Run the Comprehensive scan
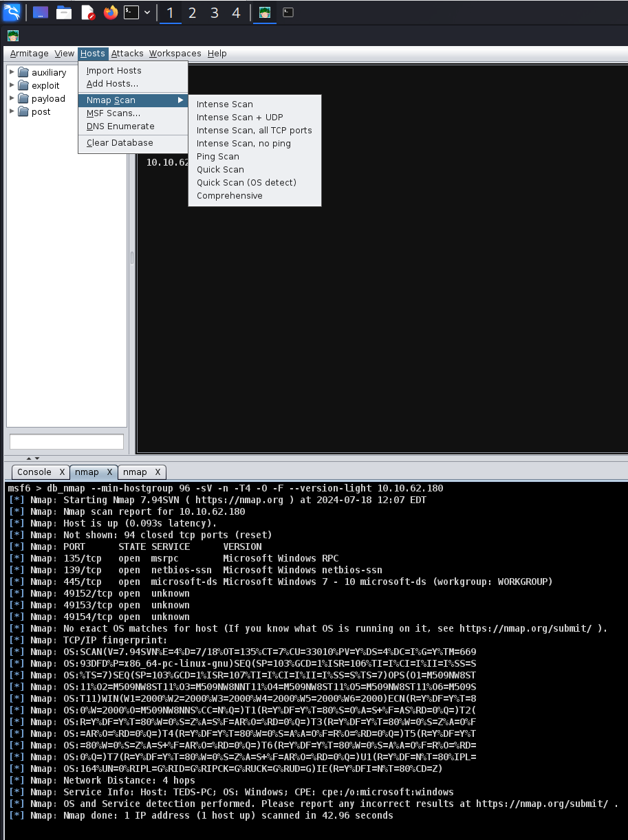Image resolution: width=628 pixels, height=840 pixels. (x=255, y=196)
